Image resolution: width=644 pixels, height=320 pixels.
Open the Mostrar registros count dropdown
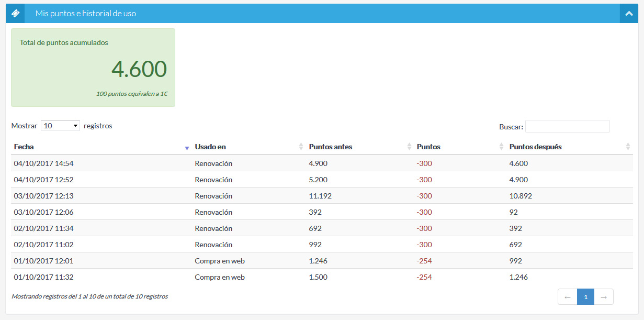(x=60, y=126)
